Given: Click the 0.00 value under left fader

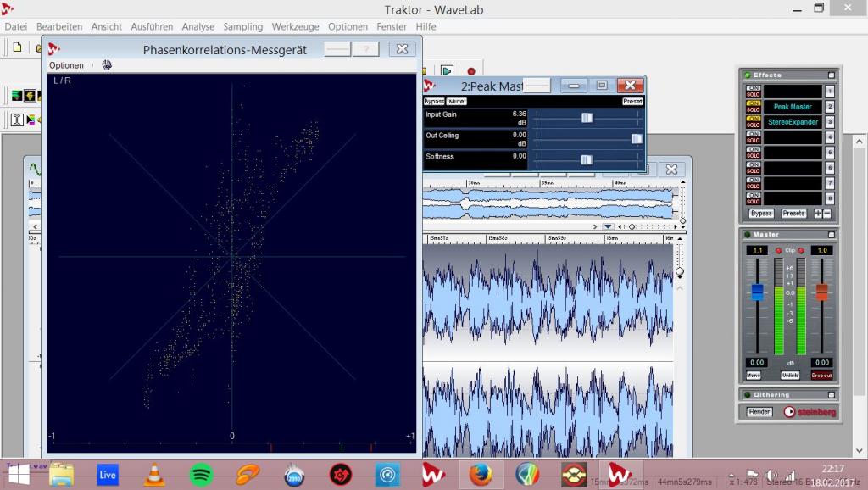Looking at the screenshot, I should [x=757, y=363].
